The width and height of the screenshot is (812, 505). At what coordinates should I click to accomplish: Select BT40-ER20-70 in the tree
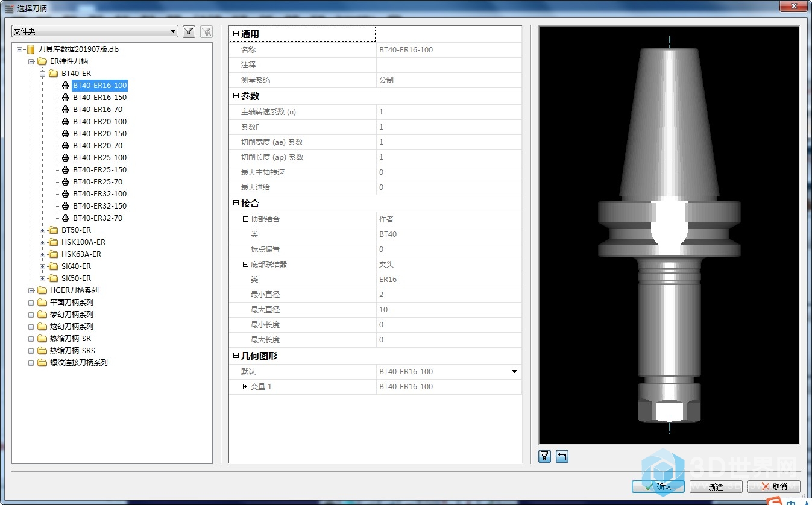tap(98, 146)
